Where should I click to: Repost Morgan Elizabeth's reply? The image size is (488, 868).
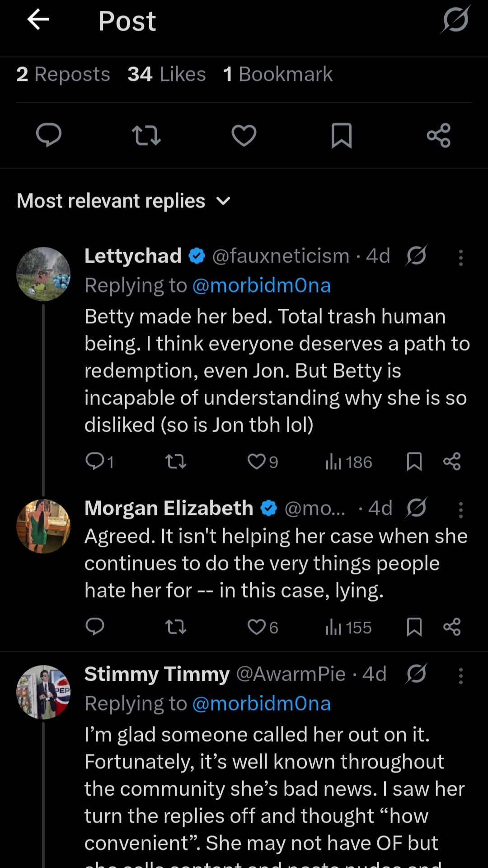(x=176, y=627)
